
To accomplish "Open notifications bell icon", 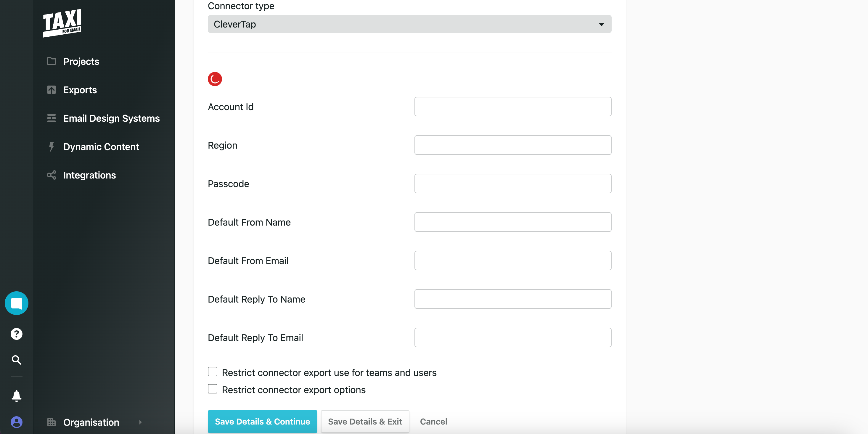I will point(17,396).
